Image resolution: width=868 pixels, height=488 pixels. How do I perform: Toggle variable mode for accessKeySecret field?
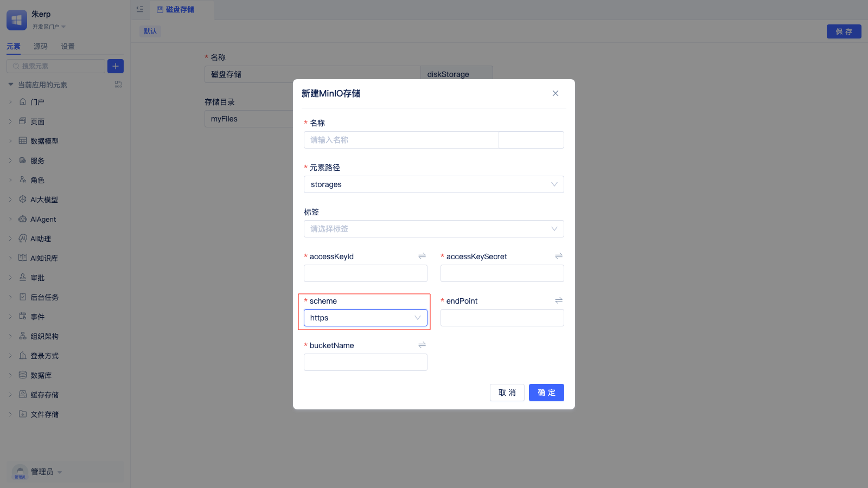(559, 256)
